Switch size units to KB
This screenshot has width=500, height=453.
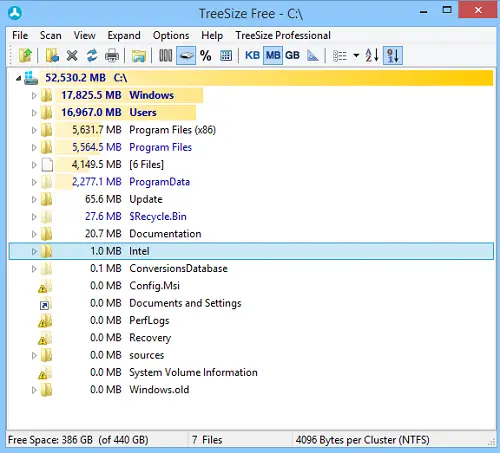(x=252, y=55)
